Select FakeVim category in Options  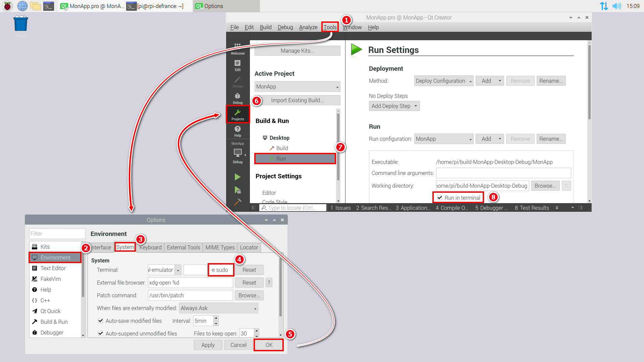55,279
